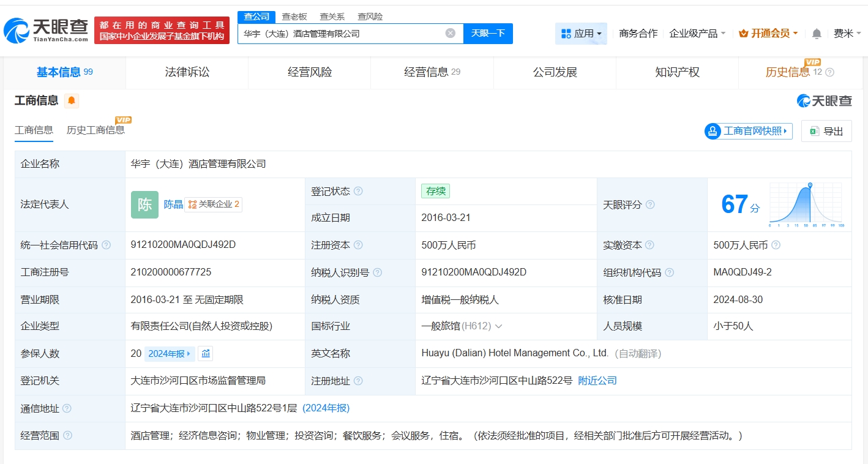Screen dimensions: 868x464
Task: Click the 存续 status tag
Action: (435, 191)
